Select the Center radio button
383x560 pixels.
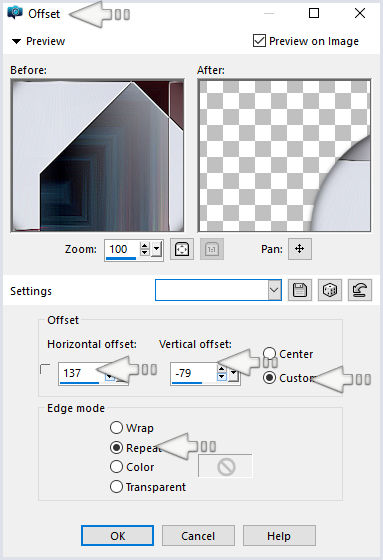269,354
